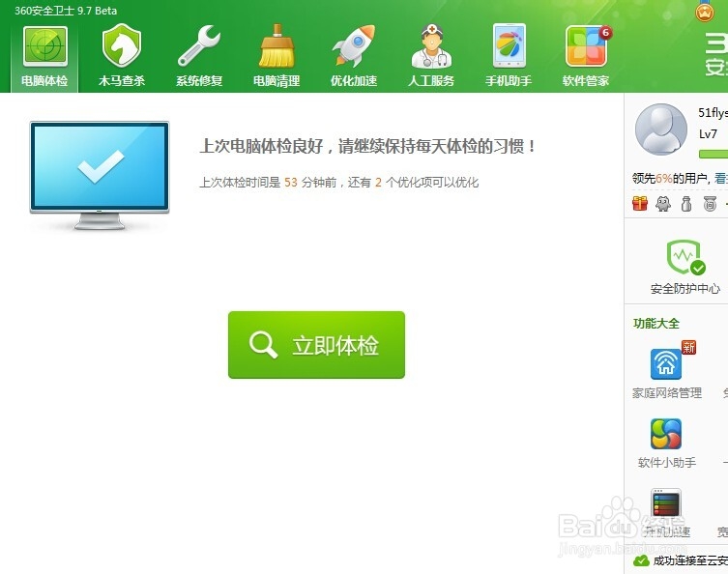The image size is (728, 574).
Task: Click the 系统修复 label text
Action: (199, 81)
